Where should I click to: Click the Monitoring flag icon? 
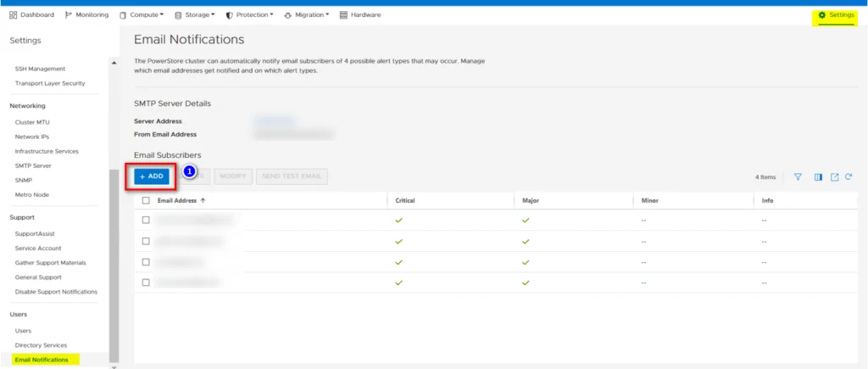[69, 15]
